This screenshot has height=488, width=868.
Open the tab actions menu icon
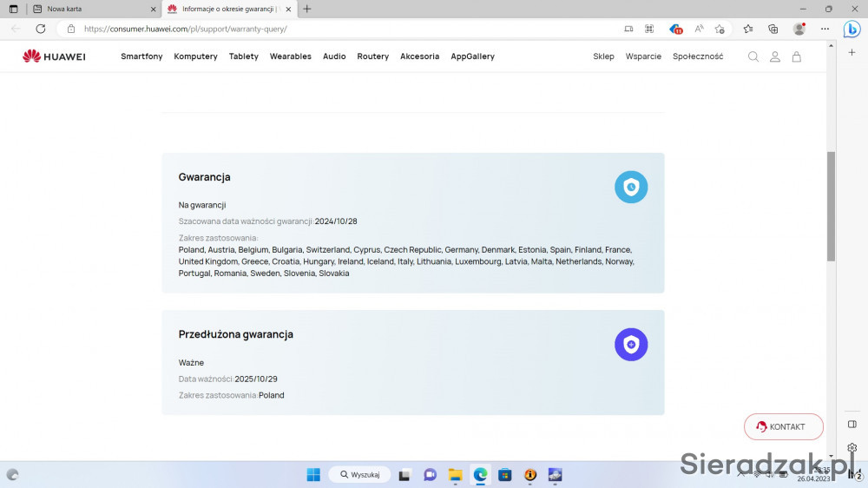point(13,9)
